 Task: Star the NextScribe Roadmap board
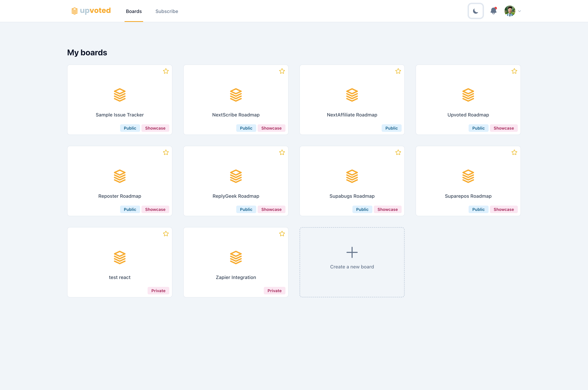click(282, 71)
